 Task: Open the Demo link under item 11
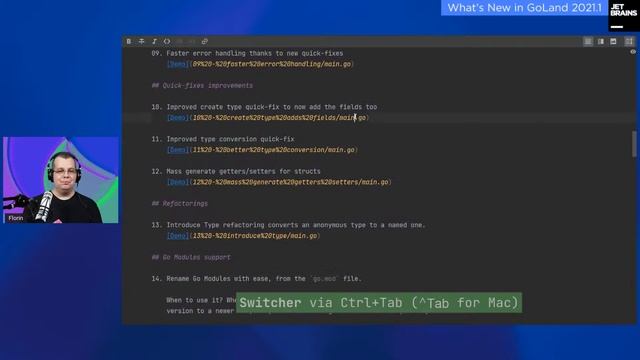coord(178,150)
